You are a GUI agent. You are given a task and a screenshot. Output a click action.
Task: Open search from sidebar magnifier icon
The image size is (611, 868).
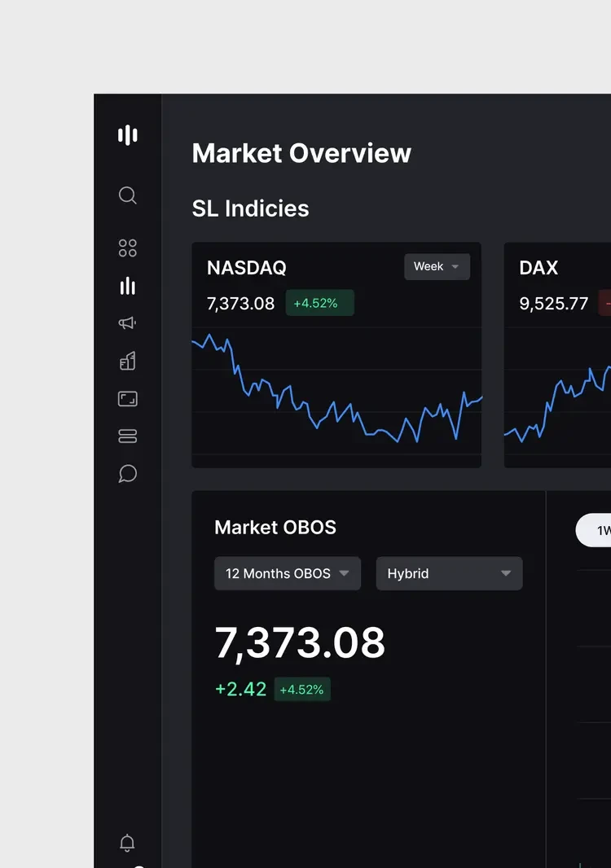pyautogui.click(x=127, y=195)
